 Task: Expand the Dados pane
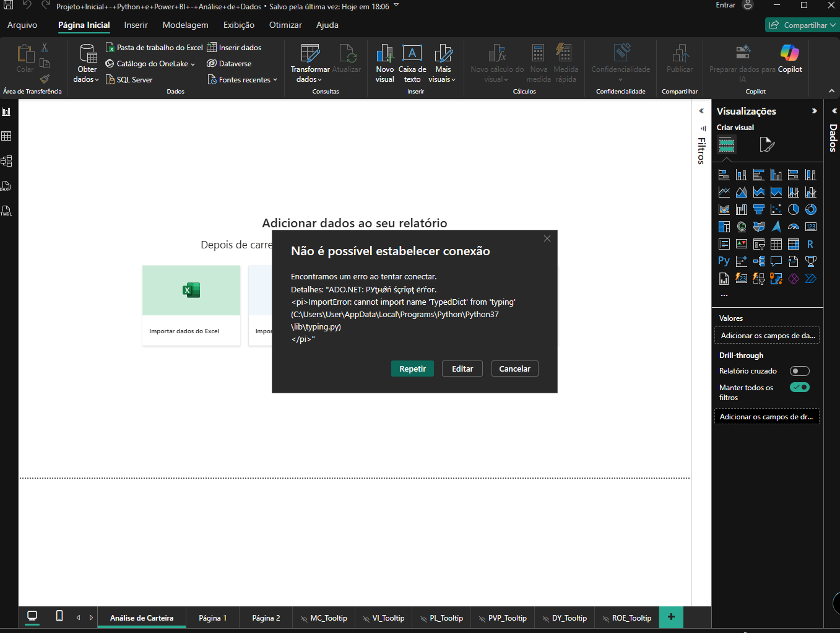point(834,111)
